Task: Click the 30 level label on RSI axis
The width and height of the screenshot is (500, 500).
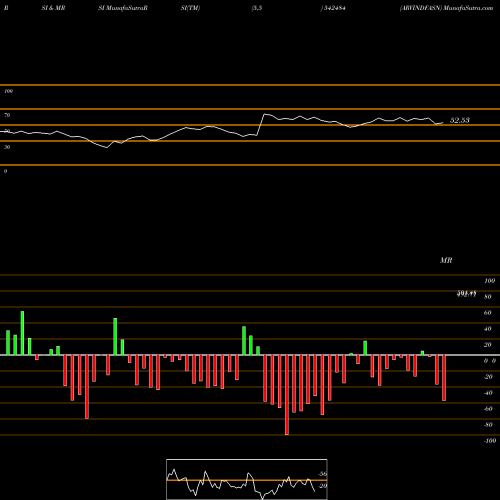Action: point(7,147)
